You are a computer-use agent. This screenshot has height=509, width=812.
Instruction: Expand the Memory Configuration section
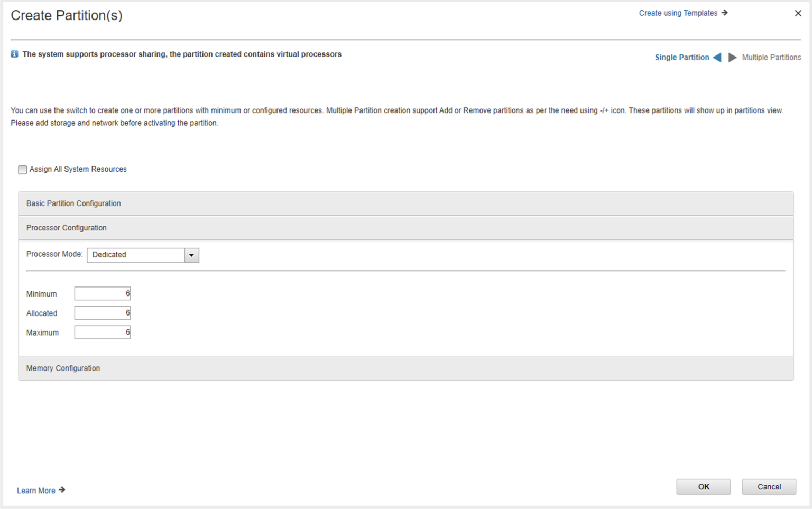62,368
